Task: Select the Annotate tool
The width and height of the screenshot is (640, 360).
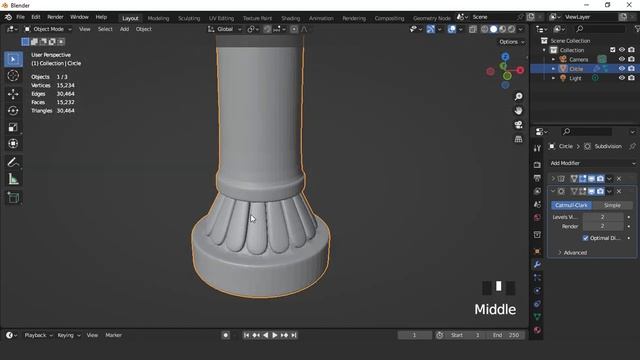Action: (x=13, y=162)
